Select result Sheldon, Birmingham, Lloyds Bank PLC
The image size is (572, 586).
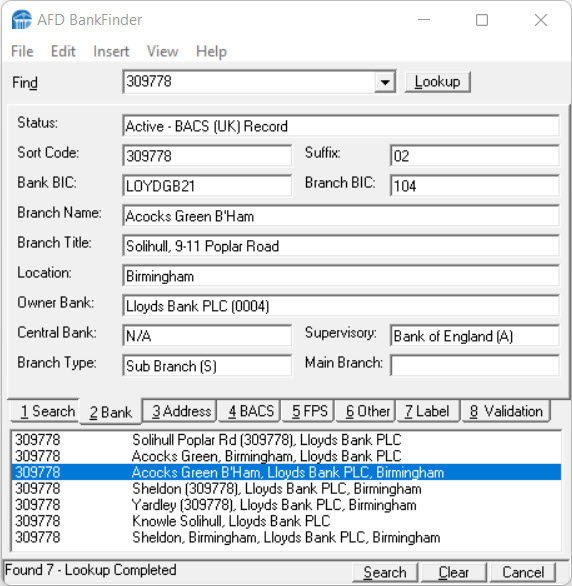tap(286, 537)
